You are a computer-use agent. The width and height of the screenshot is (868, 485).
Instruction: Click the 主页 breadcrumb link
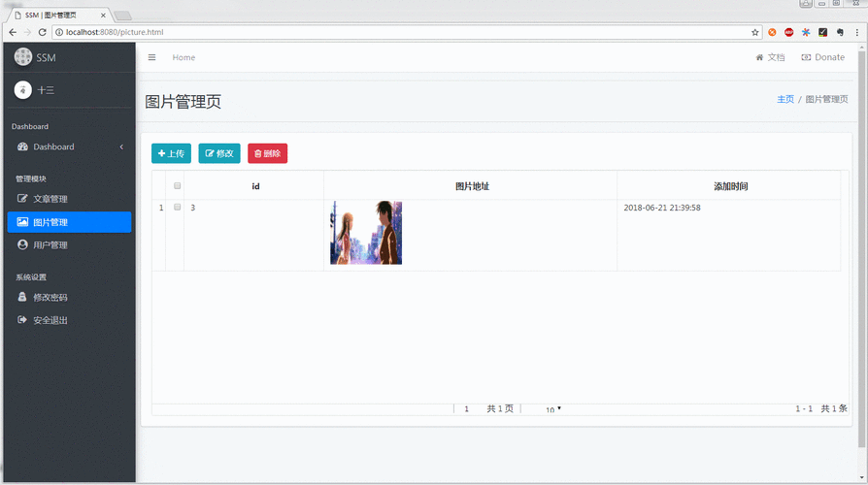coord(785,100)
